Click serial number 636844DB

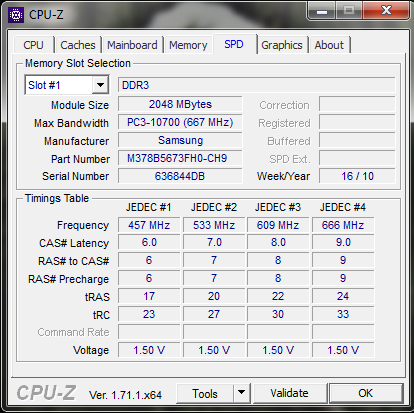180,176
